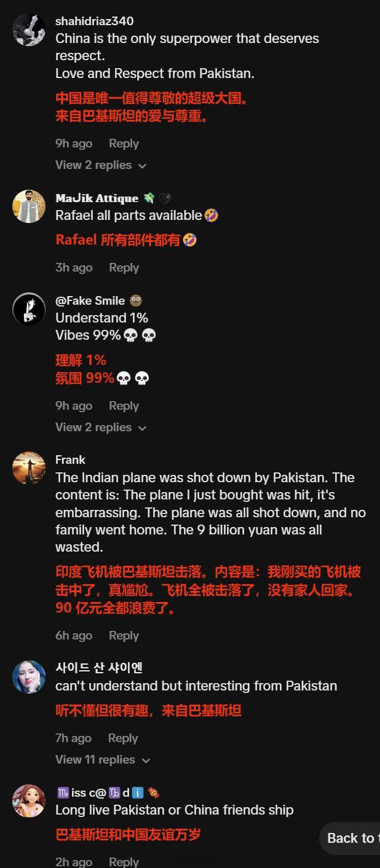The height and width of the screenshot is (868, 380).
Task: Open @Fake Smile's avatar icon
Action: click(x=29, y=309)
